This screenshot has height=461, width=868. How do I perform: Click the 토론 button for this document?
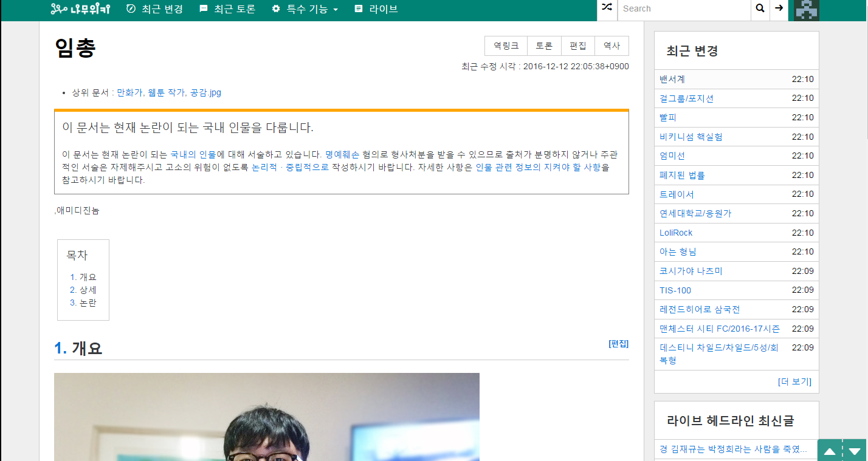544,46
